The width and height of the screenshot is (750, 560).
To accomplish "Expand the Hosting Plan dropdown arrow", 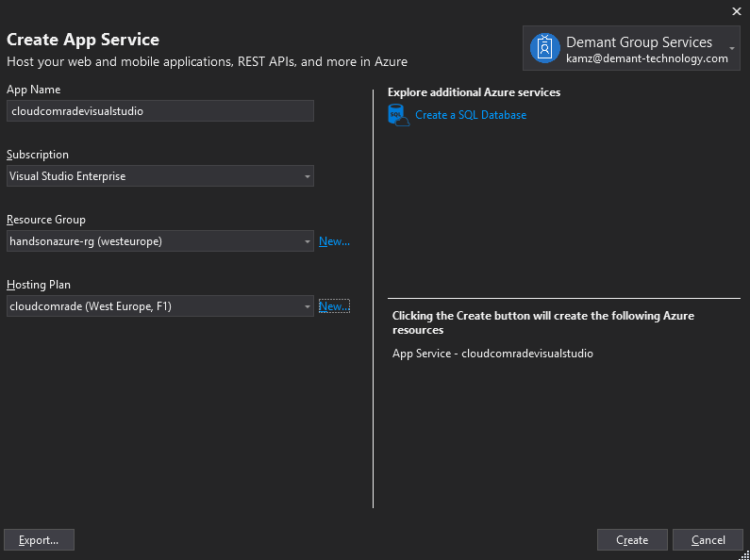I will (307, 306).
